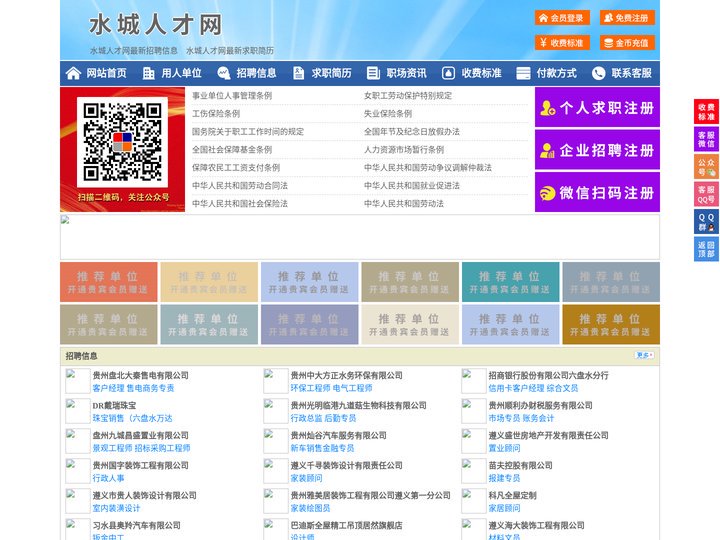Viewport: 720px width, 540px height.
Task: Open 联系客服 menu item
Action: [631, 73]
